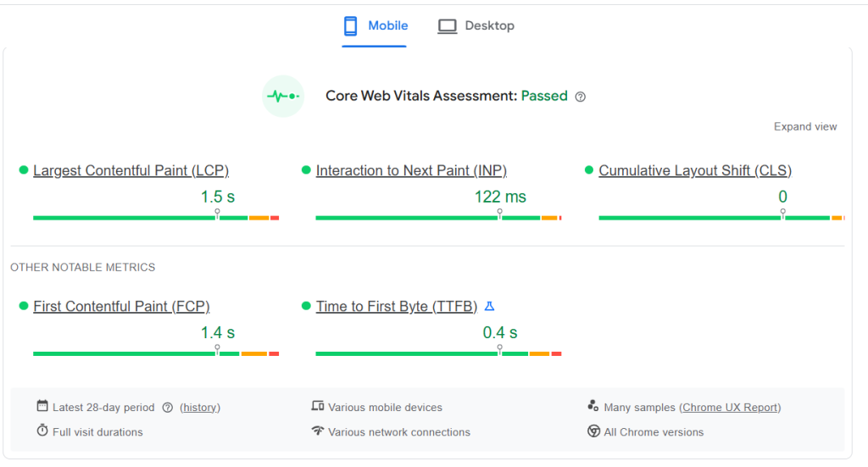Click the mobile devices icon

click(x=318, y=407)
